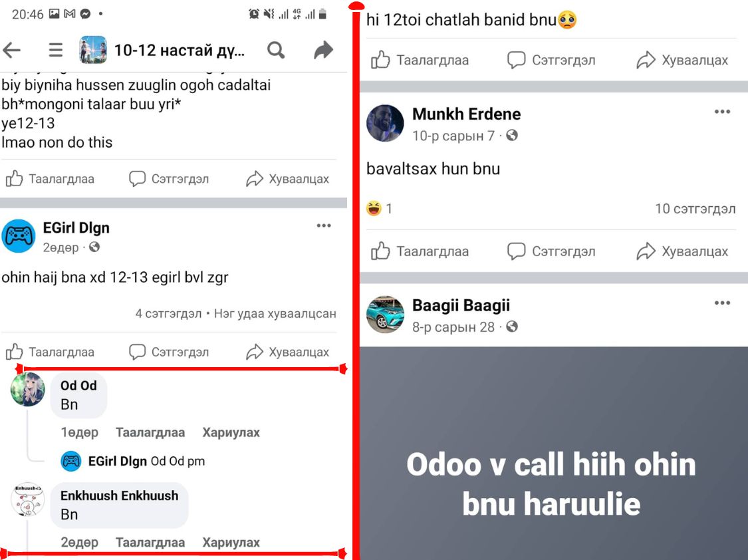The image size is (748, 560).
Task: Like Enkhuush Enkhuush's comment
Action: pos(150,542)
